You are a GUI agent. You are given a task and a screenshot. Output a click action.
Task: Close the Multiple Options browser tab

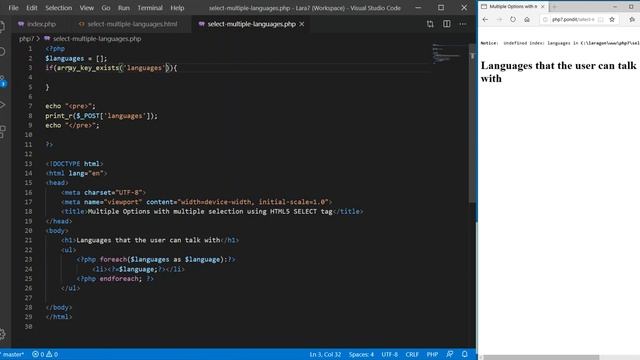[x=542, y=7]
